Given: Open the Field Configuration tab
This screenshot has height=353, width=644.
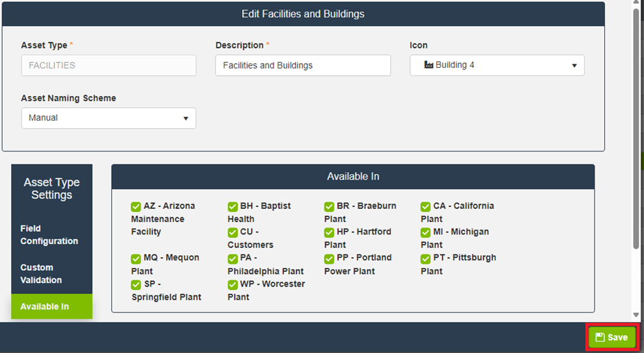Looking at the screenshot, I should click(x=49, y=234).
